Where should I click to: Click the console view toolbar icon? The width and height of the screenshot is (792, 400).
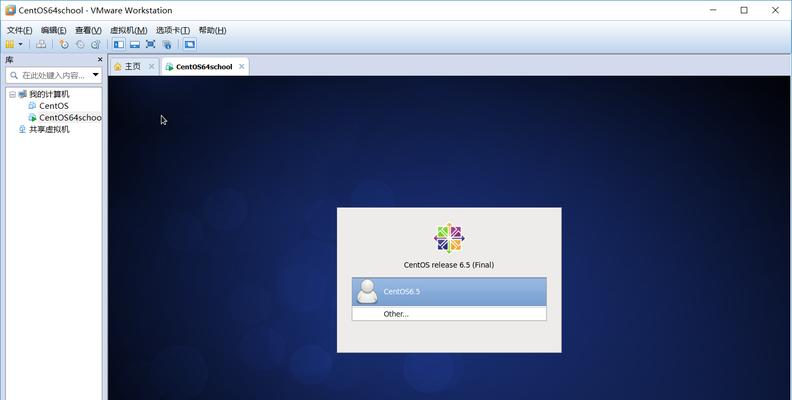click(x=189, y=44)
